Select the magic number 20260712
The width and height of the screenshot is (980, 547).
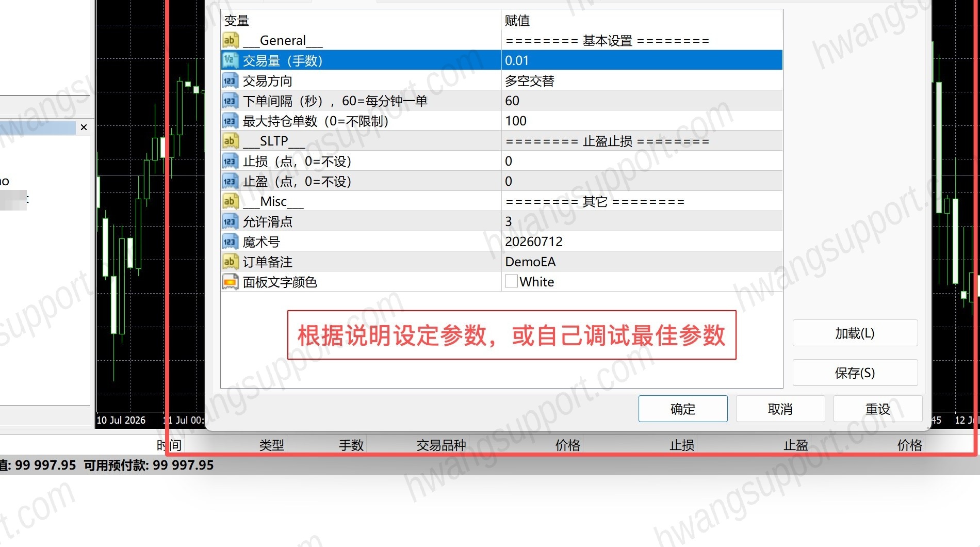[642, 242]
